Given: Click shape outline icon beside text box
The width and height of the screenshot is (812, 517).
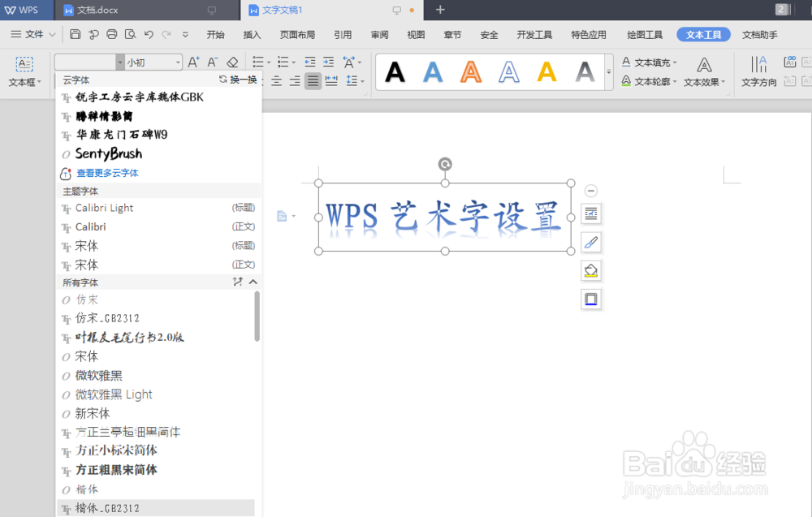Looking at the screenshot, I should pos(591,299).
